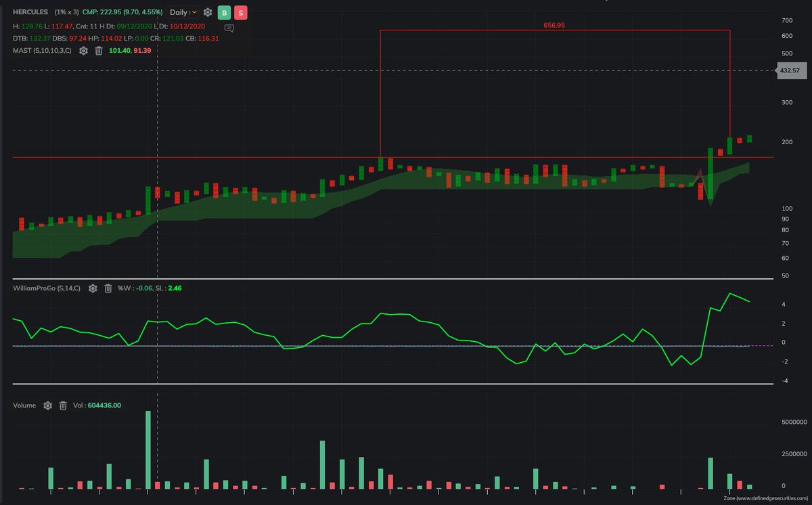Open the MAST indicator settings gear
The image size is (812, 505).
click(83, 51)
